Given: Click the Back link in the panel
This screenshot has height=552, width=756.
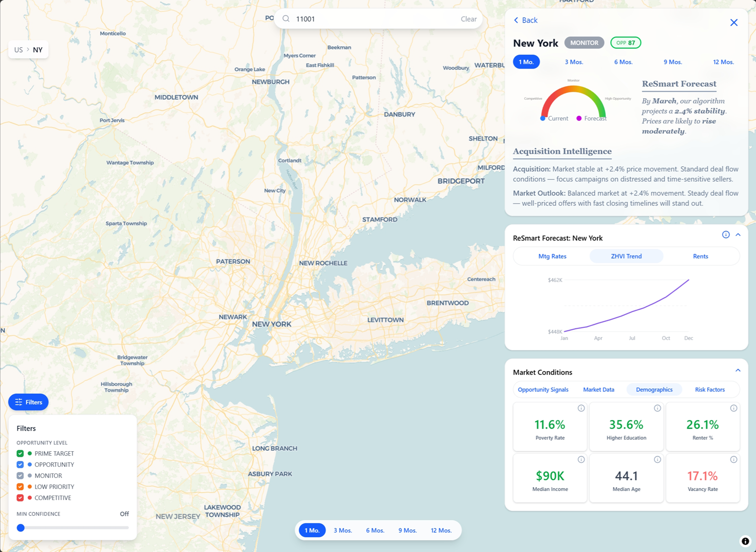Looking at the screenshot, I should [526, 20].
